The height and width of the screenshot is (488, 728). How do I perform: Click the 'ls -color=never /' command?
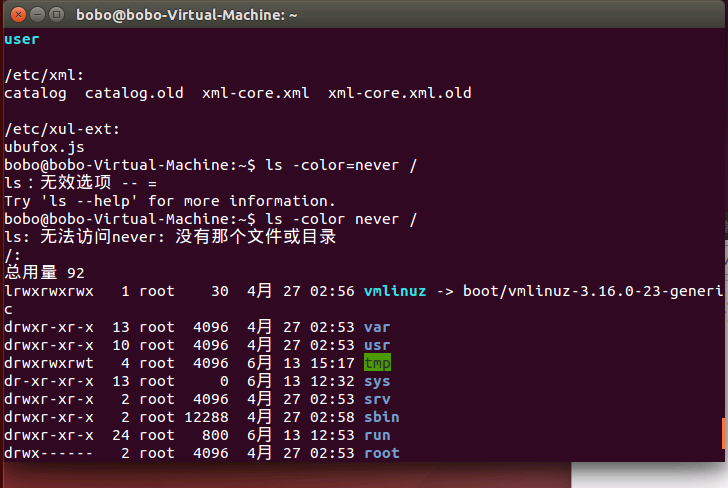(x=341, y=165)
